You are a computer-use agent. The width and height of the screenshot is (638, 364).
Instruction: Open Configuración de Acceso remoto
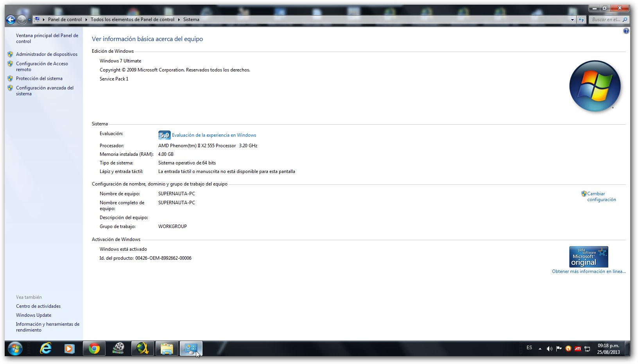42,66
